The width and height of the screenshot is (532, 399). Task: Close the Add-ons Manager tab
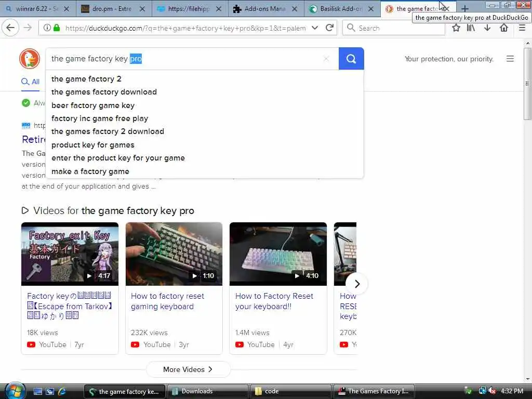[x=295, y=9]
